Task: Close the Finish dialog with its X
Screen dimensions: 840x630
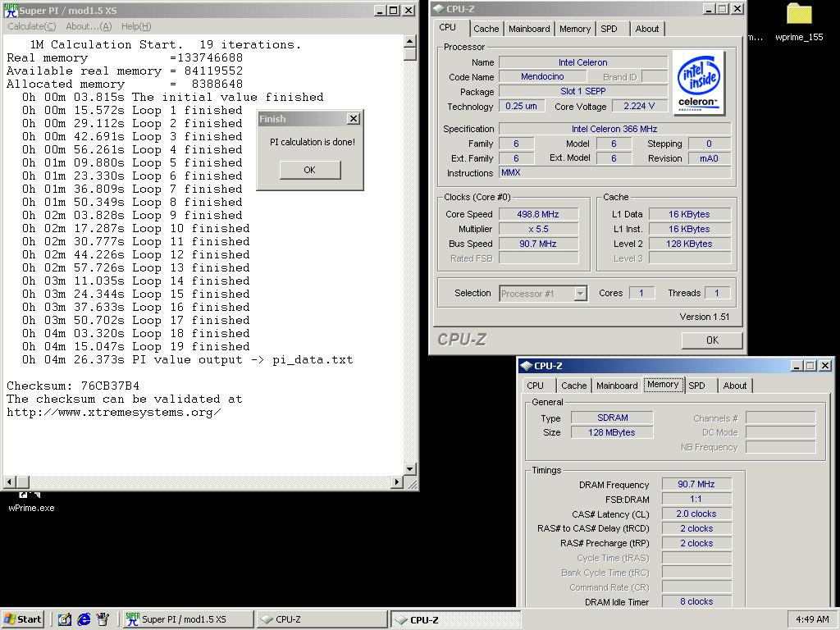Action: [x=354, y=119]
